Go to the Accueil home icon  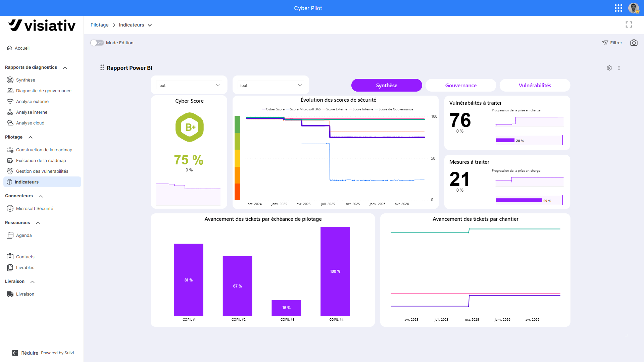[9, 48]
